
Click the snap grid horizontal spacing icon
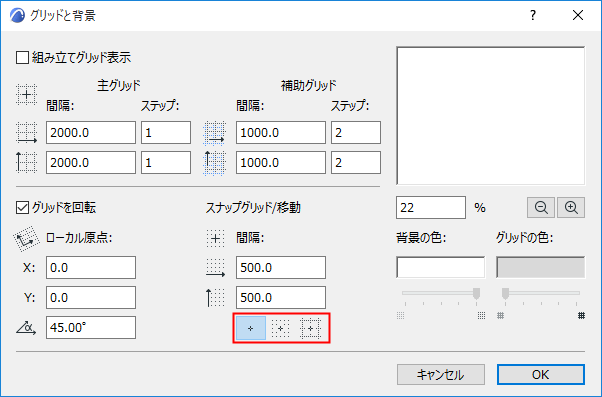(215, 268)
